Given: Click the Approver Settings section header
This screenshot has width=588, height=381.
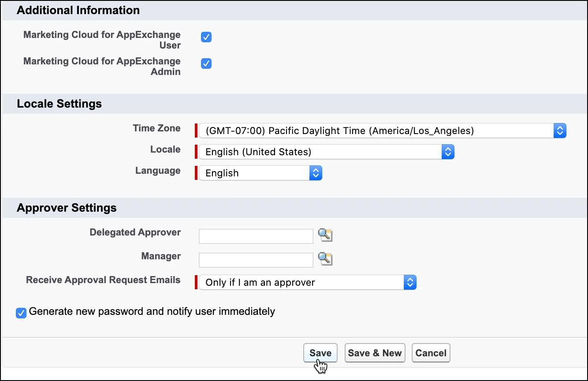Looking at the screenshot, I should 67,208.
